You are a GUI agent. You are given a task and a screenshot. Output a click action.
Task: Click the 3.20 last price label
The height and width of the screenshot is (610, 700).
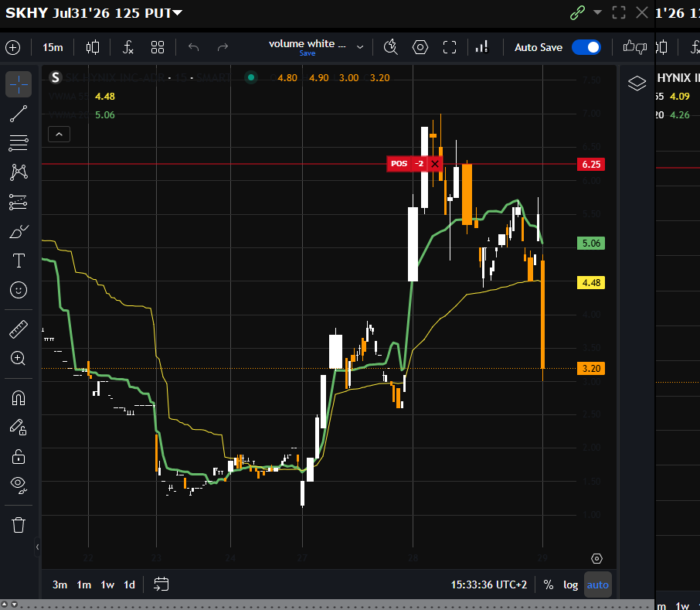(591, 369)
